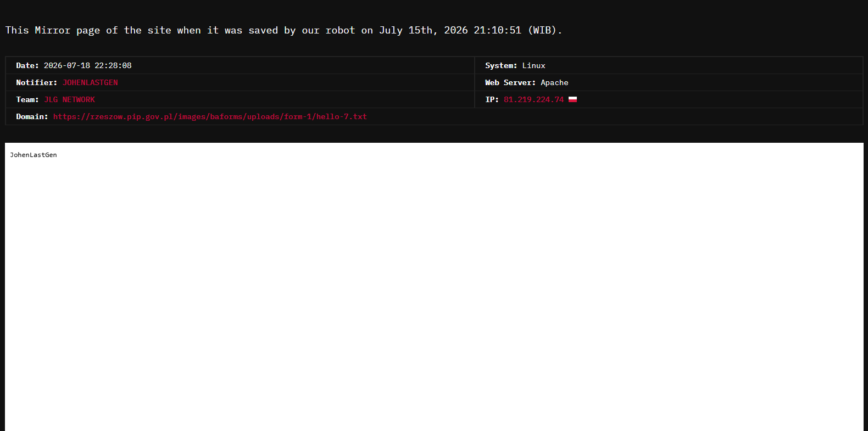
Task: Click the Poland flag icon beside IP
Action: tap(572, 99)
